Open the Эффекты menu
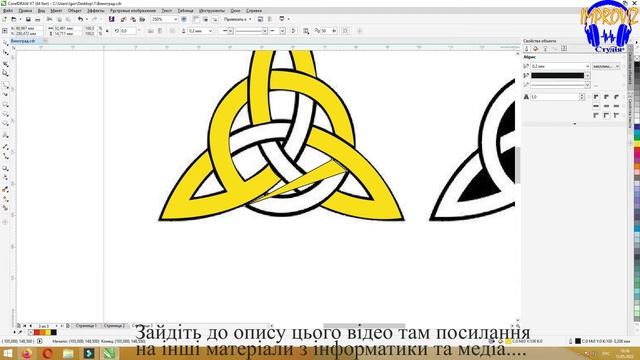The height and width of the screenshot is (360, 640). (x=96, y=11)
